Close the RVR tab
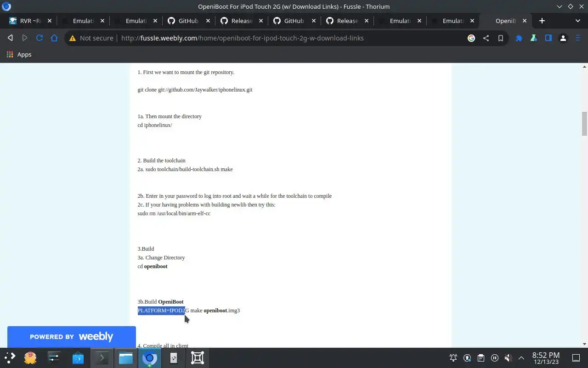The width and height of the screenshot is (588, 368). [50, 21]
